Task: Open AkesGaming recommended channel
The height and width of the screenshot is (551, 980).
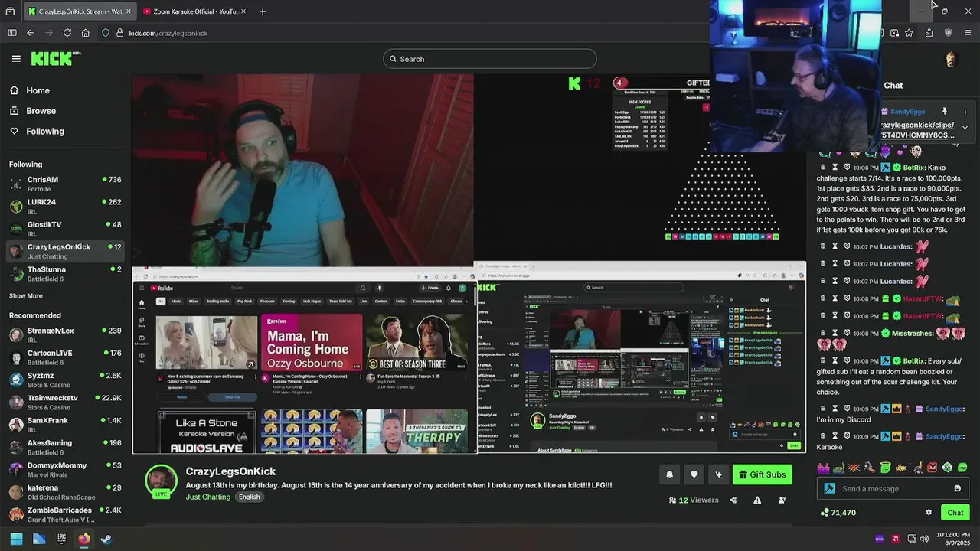Action: [65, 447]
